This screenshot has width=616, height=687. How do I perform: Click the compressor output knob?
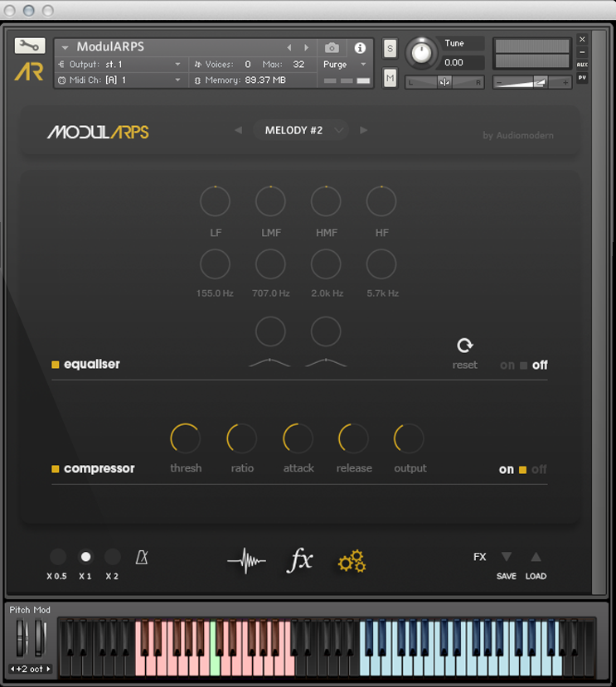pos(409,438)
